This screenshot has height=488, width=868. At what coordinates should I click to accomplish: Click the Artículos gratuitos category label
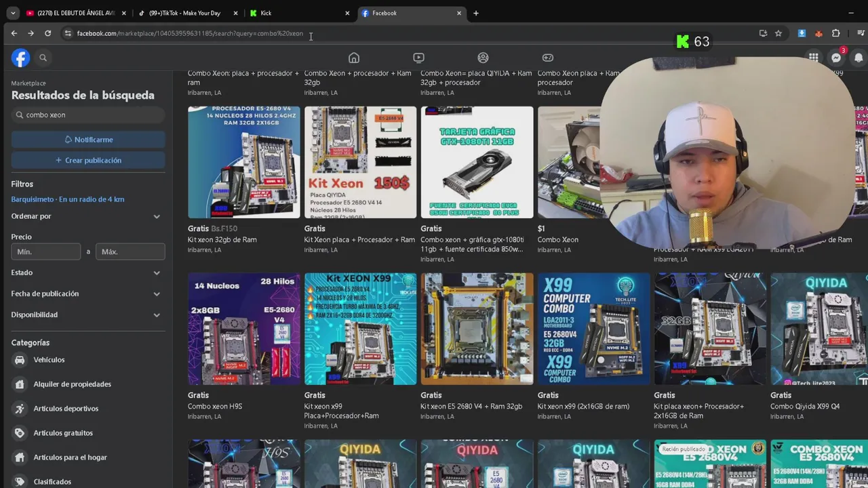tap(63, 433)
